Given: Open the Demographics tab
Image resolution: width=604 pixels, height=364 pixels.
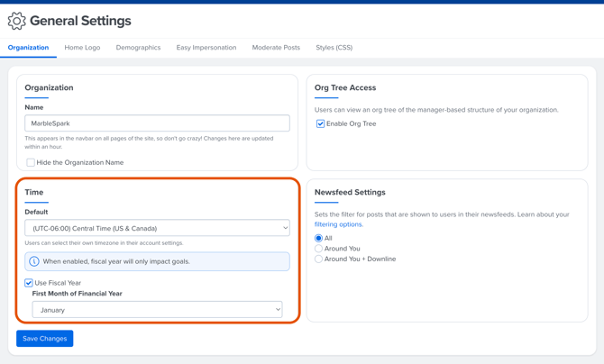Looking at the screenshot, I should coord(138,48).
